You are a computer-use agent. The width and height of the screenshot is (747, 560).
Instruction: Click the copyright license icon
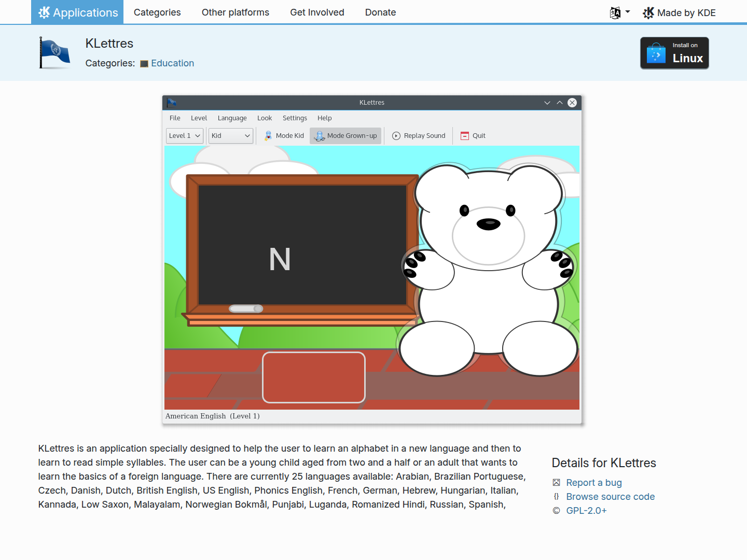pos(557,511)
